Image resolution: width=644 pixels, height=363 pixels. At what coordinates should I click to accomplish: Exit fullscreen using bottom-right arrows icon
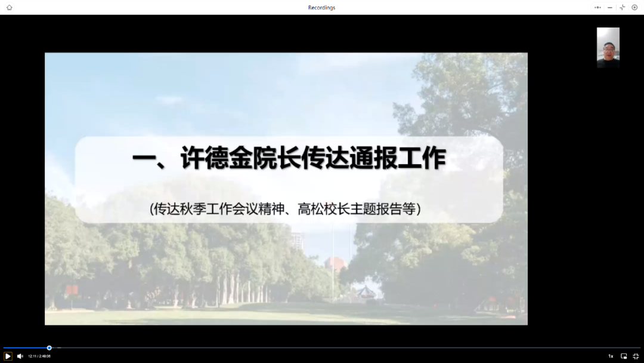(x=636, y=356)
